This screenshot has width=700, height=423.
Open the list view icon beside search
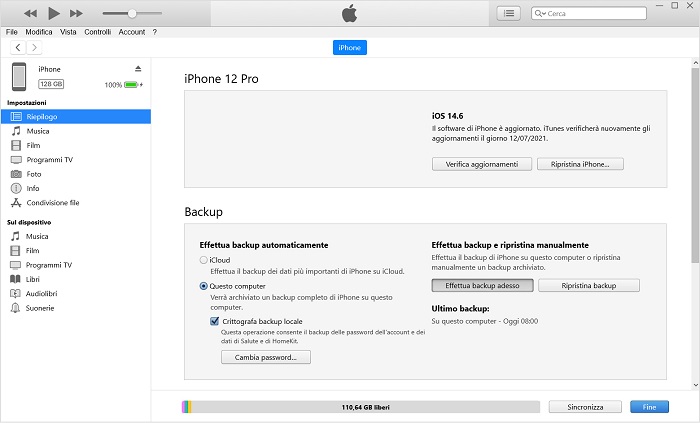tap(508, 13)
